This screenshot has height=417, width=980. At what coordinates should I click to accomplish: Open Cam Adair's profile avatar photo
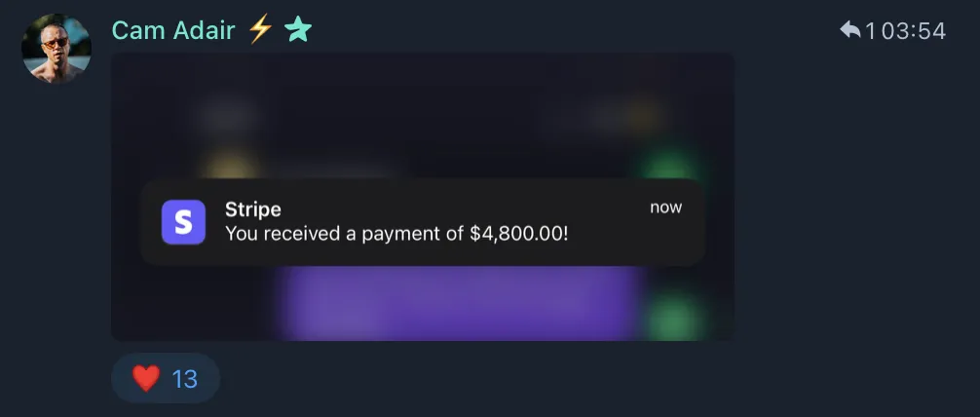click(x=57, y=48)
